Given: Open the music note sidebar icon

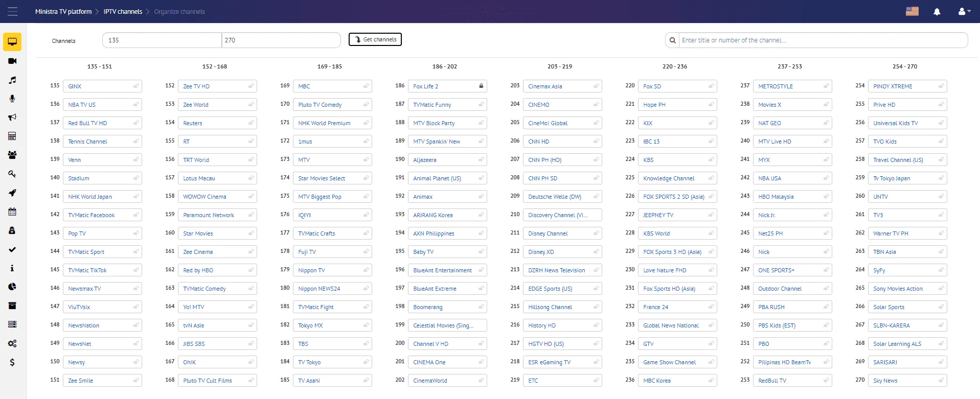Looking at the screenshot, I should coord(12,80).
